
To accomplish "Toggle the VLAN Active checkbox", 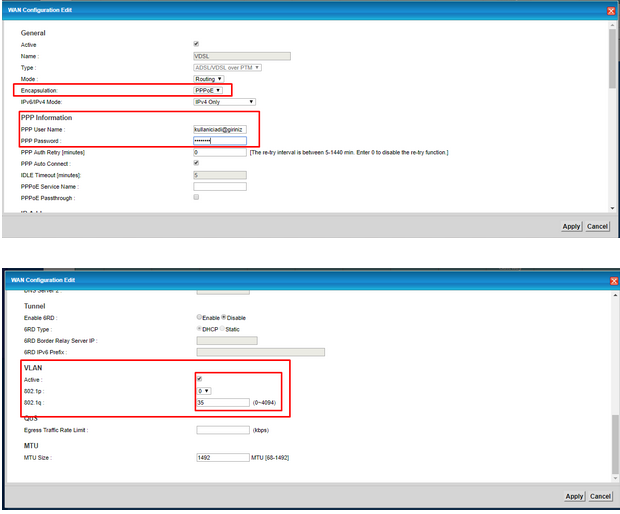I will point(199,379).
